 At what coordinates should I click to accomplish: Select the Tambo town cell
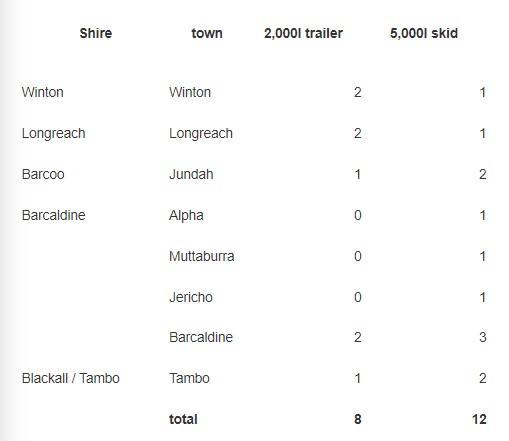[x=189, y=378]
